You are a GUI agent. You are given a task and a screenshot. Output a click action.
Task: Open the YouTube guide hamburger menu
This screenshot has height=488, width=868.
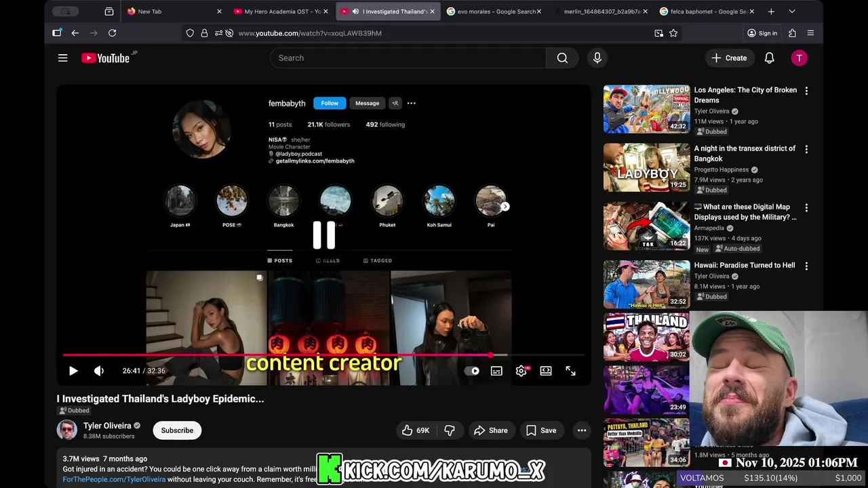[62, 58]
